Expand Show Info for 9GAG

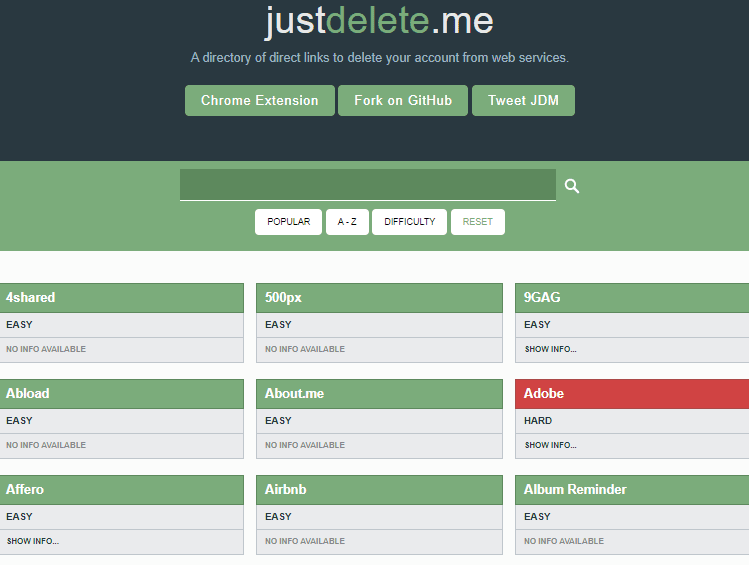click(550, 349)
